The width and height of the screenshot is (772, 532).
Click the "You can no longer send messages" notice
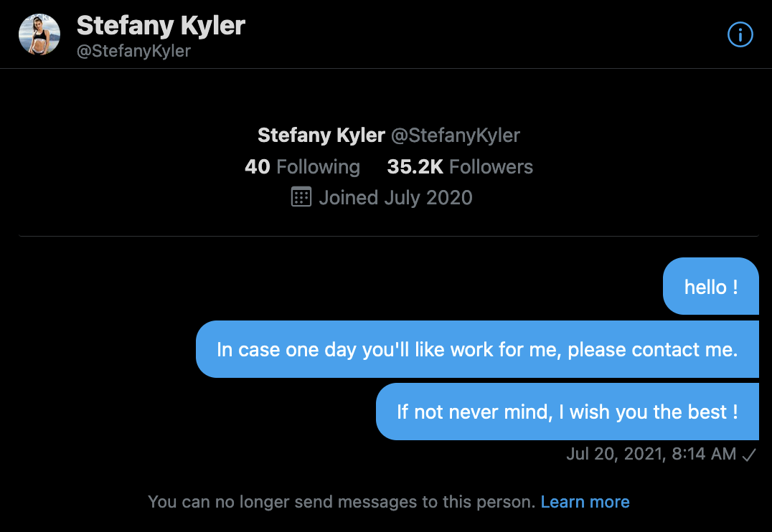tap(341, 502)
